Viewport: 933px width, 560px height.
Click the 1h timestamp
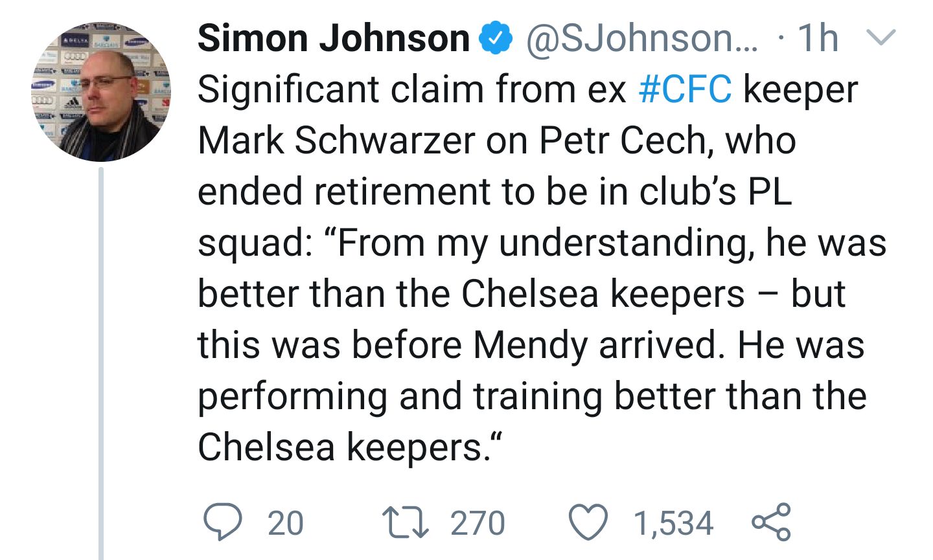point(818,39)
